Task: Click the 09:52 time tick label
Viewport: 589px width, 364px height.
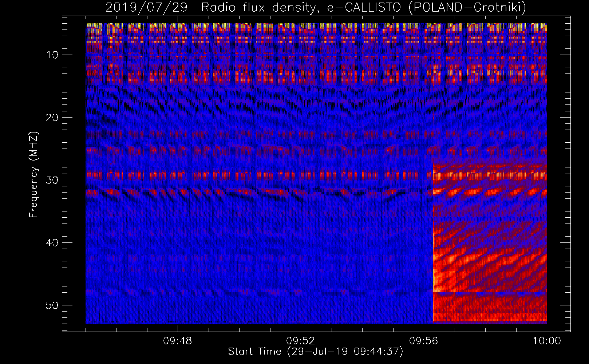Action: coord(301,341)
